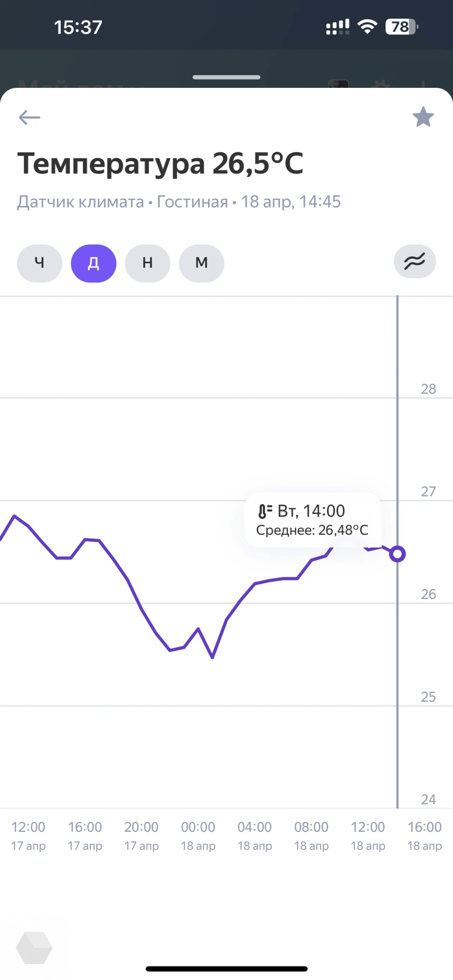Tap the Вт, 14:00 tooltip bubble
Image resolution: width=453 pixels, height=980 pixels.
pyautogui.click(x=313, y=520)
